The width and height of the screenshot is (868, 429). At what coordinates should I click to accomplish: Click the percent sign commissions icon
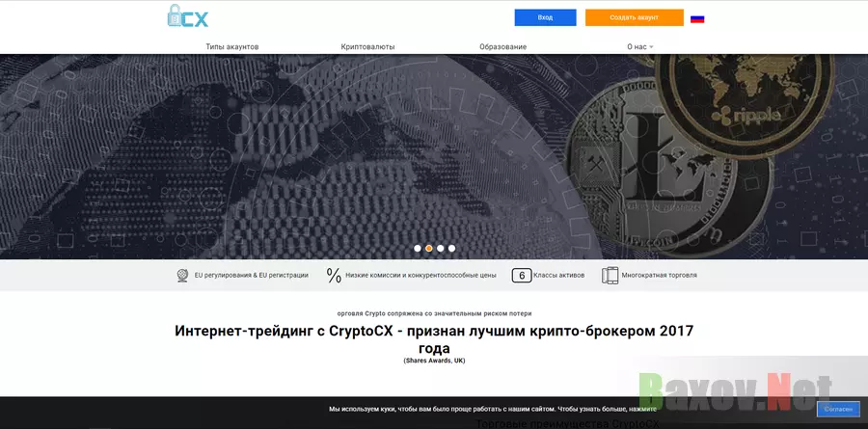point(334,275)
